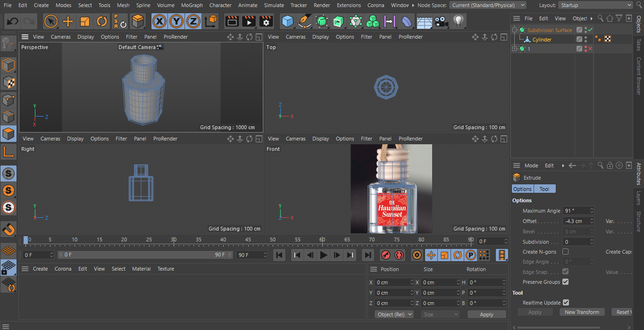Toggle Preserve Groups checkbox
This screenshot has height=330, width=644.
click(565, 282)
